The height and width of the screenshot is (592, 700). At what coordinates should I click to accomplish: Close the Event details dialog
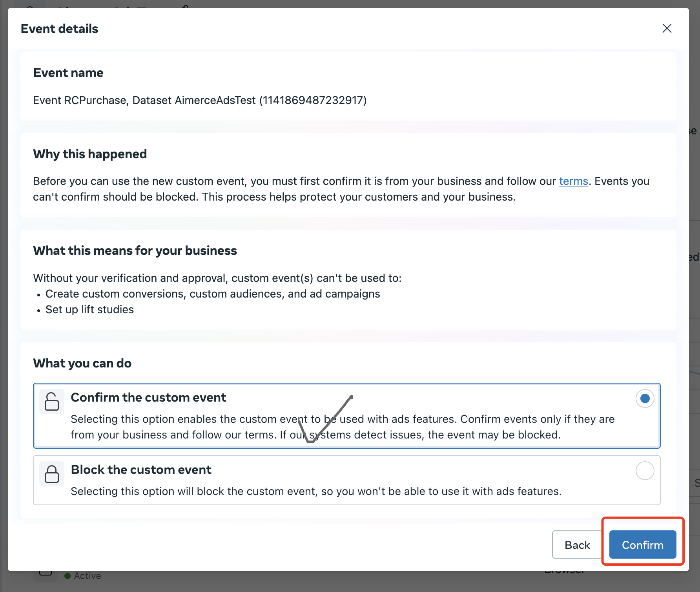667,28
